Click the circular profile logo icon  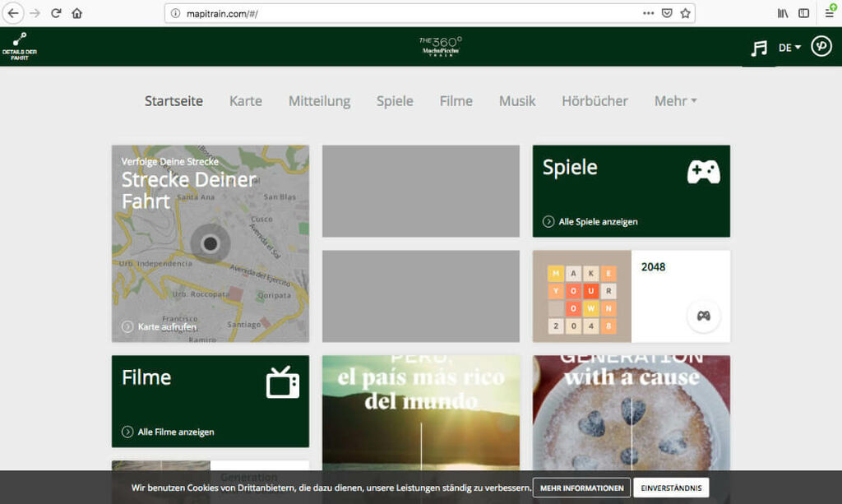pos(821,46)
